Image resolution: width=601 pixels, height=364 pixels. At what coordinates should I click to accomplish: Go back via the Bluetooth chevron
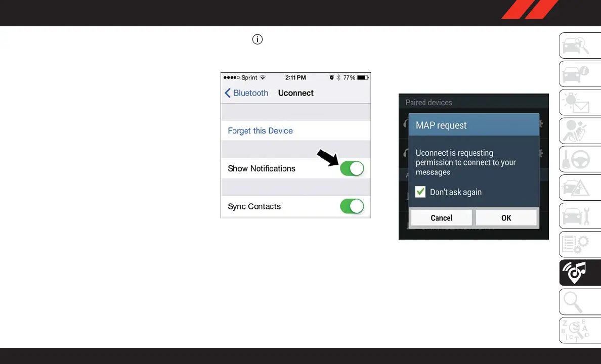point(228,93)
